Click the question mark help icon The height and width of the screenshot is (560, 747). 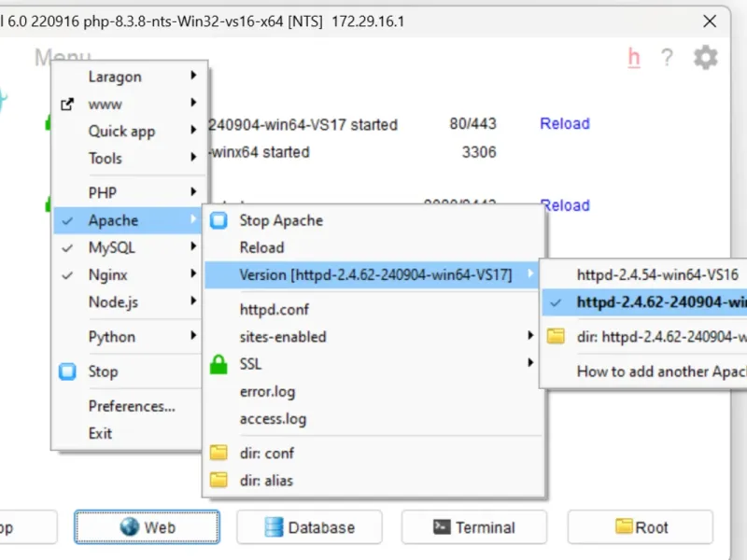(667, 58)
